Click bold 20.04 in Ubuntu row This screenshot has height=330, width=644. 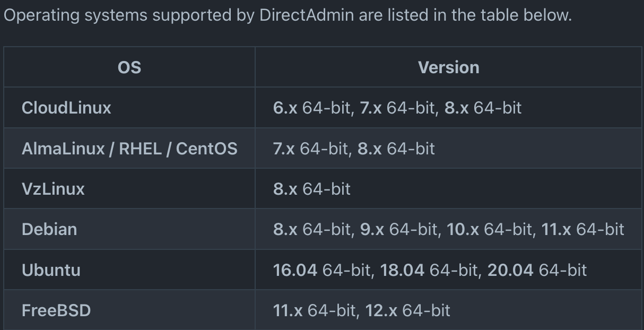point(510,270)
